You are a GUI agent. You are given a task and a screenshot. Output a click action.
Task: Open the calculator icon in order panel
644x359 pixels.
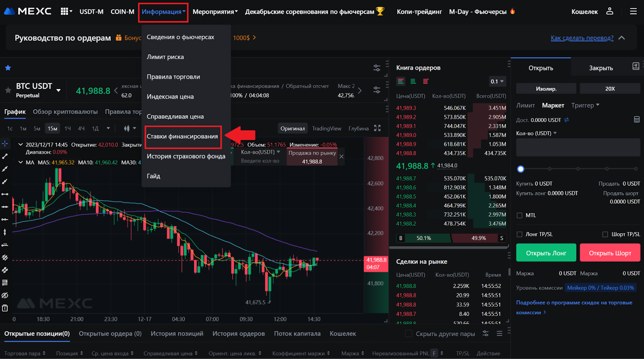click(637, 120)
